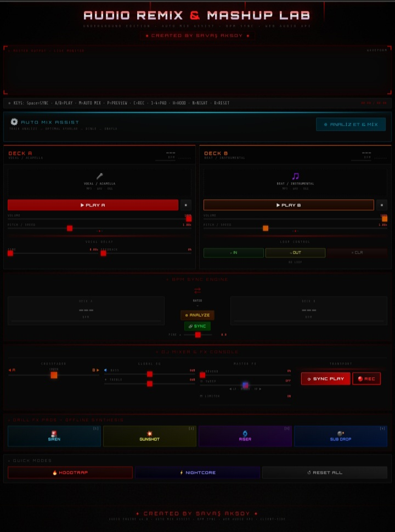The width and height of the screenshot is (395, 532).
Task: Start recording with the REC button
Action: (366, 379)
